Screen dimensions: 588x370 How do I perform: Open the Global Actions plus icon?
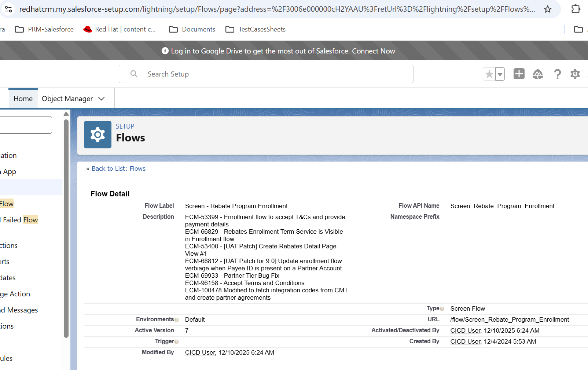click(519, 74)
